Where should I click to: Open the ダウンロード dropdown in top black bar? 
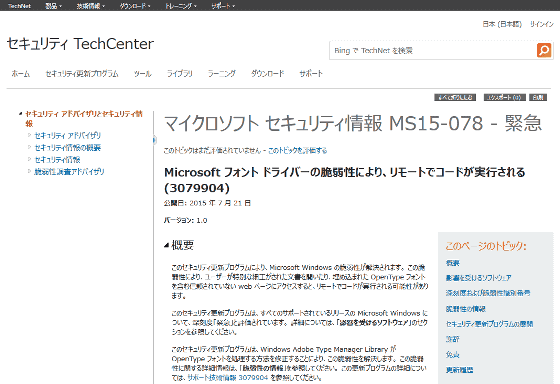135,6
